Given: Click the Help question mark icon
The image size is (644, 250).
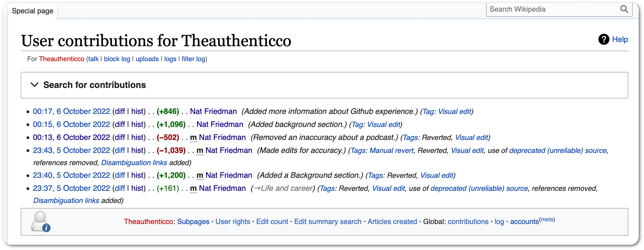Looking at the screenshot, I should coord(604,40).
